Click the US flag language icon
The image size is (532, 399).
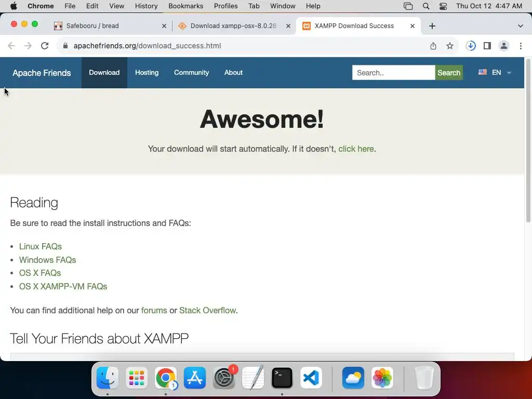point(483,72)
